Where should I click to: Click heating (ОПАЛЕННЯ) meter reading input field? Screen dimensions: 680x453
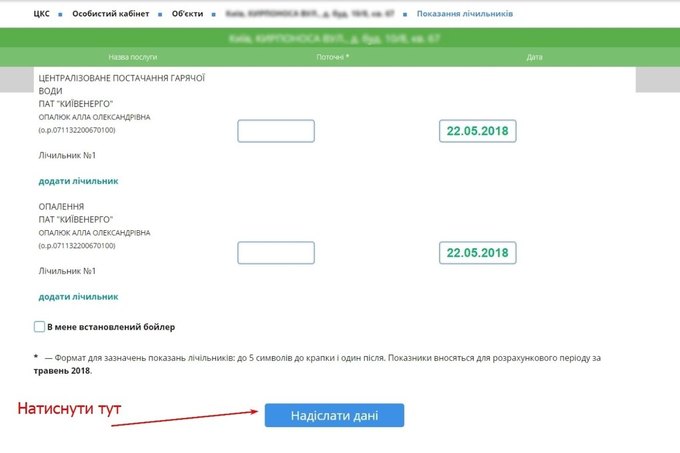276,253
